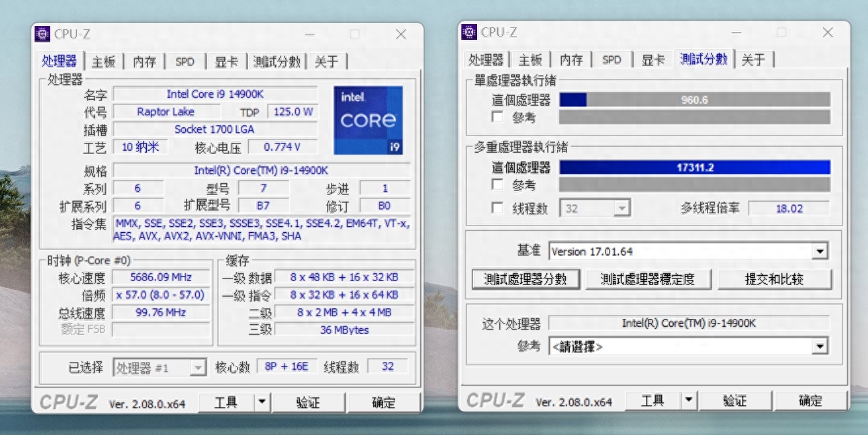The height and width of the screenshot is (435, 868).
Task: Click 验证 button in the benchmark window
Action: click(x=735, y=400)
